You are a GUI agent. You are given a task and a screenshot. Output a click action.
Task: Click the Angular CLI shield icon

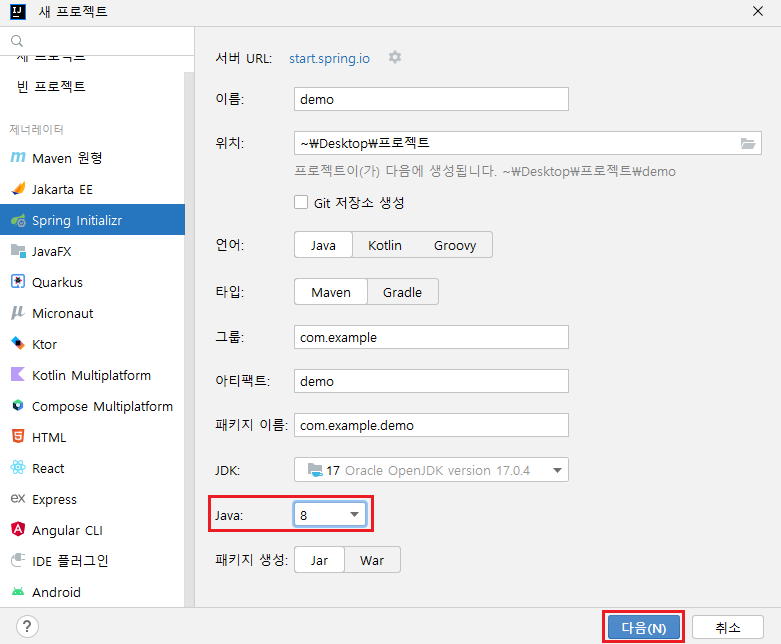18,529
